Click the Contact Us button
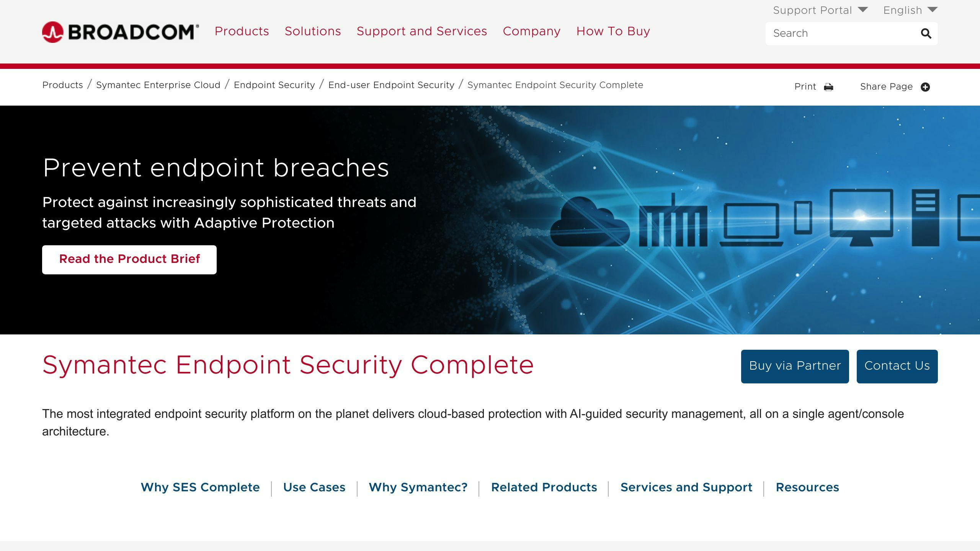The height and width of the screenshot is (551, 980). 897,366
